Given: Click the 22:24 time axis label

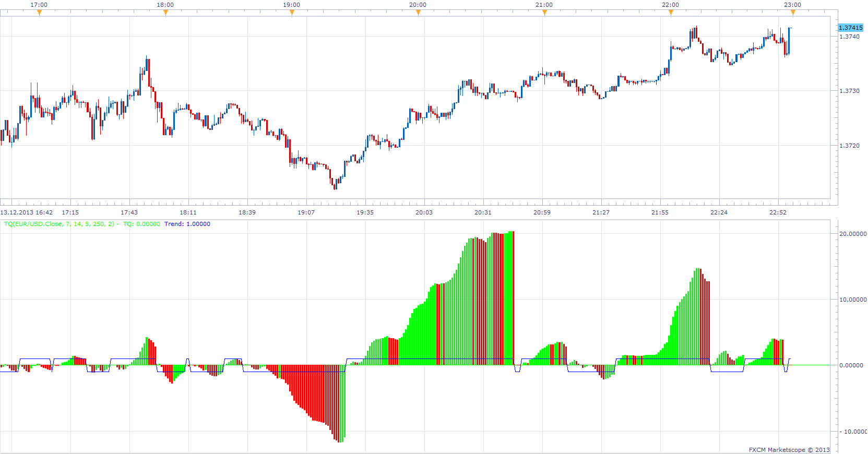Looking at the screenshot, I should [x=719, y=212].
